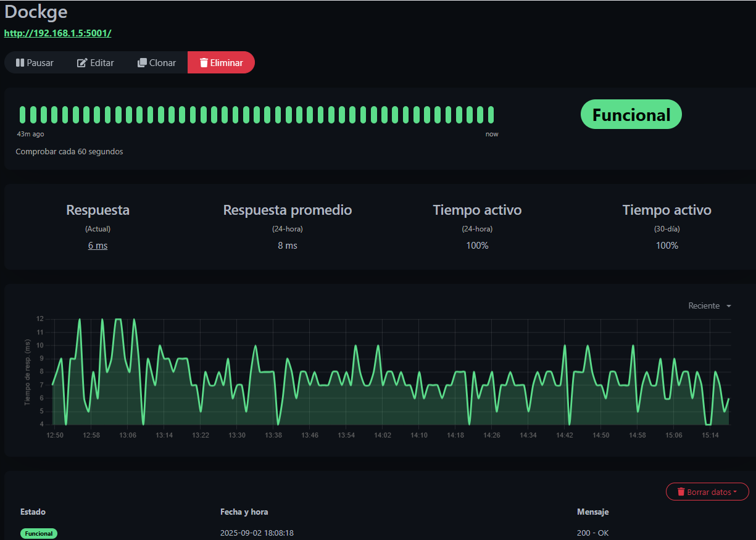Image resolution: width=756 pixels, height=540 pixels.
Task: Click the trash icon in Eliminar button
Action: [203, 63]
